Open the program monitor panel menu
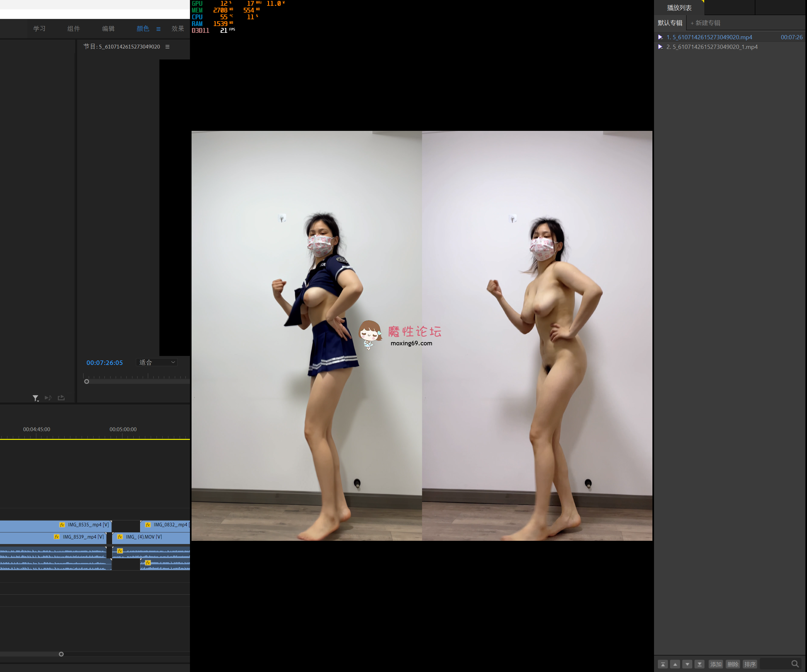807x672 pixels. point(167,47)
